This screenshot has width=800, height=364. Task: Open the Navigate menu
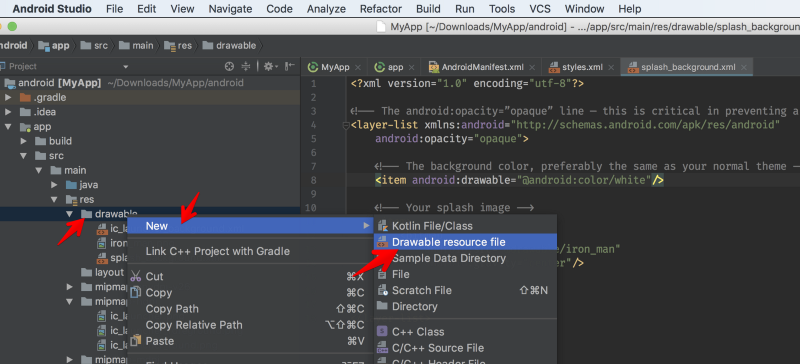click(x=231, y=9)
